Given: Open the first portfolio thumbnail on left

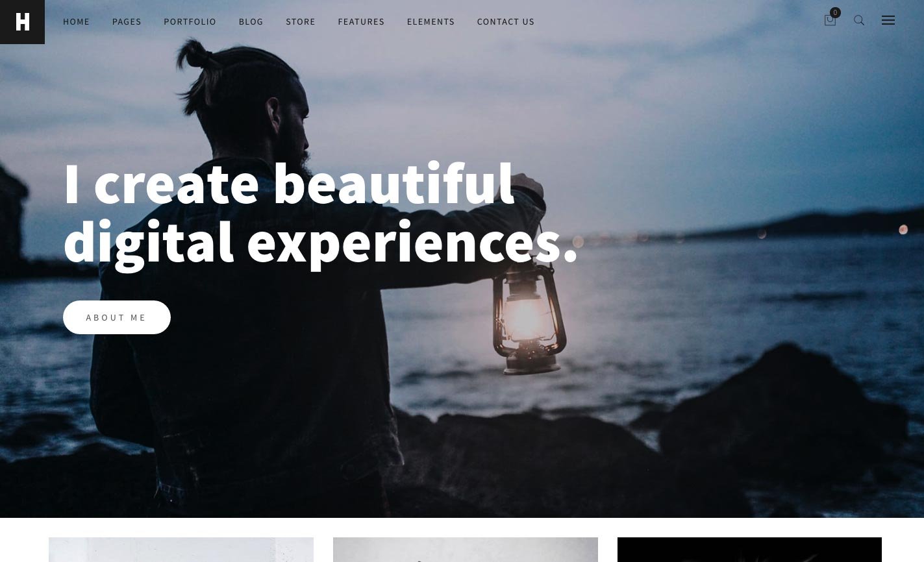Looking at the screenshot, I should [181, 550].
